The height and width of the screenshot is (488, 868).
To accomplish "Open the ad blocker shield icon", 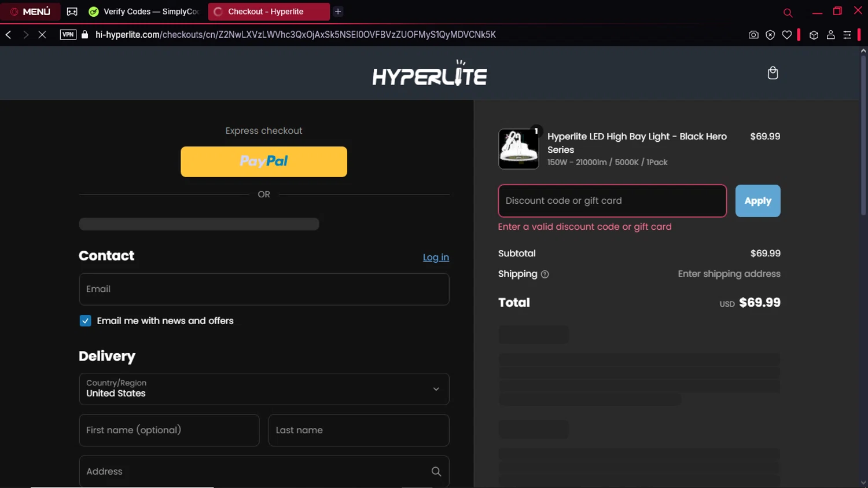I will [x=770, y=35].
